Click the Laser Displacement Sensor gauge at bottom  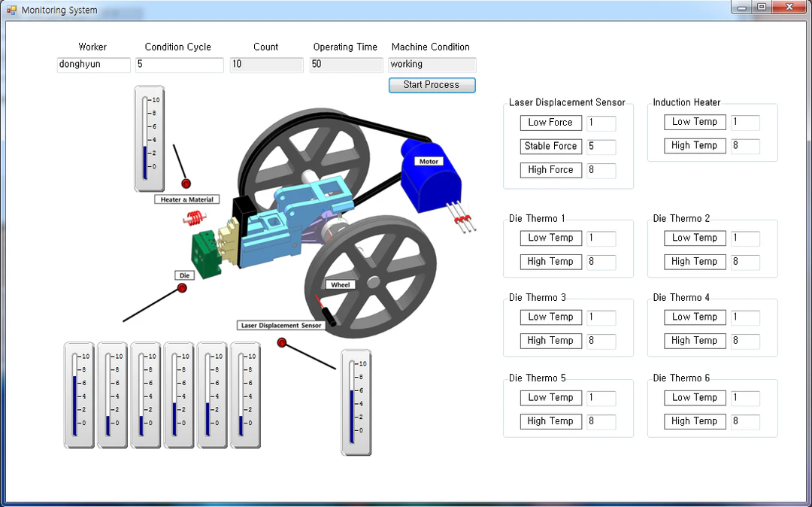pyautogui.click(x=356, y=402)
